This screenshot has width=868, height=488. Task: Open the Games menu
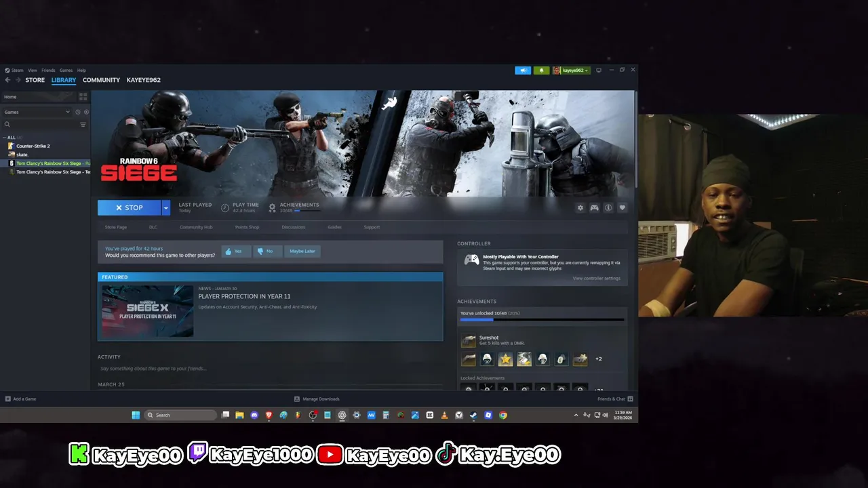pyautogui.click(x=66, y=70)
